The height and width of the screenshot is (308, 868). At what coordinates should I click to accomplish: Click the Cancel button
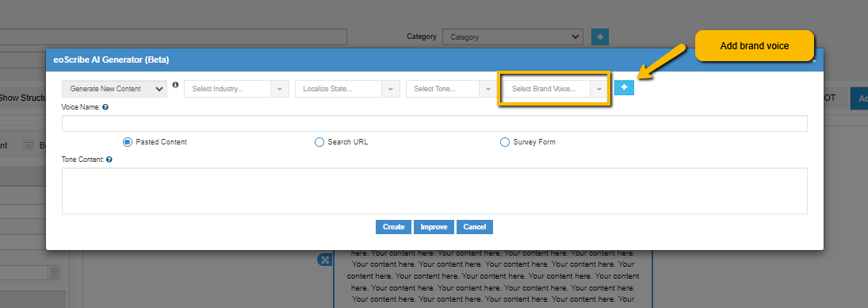474,227
